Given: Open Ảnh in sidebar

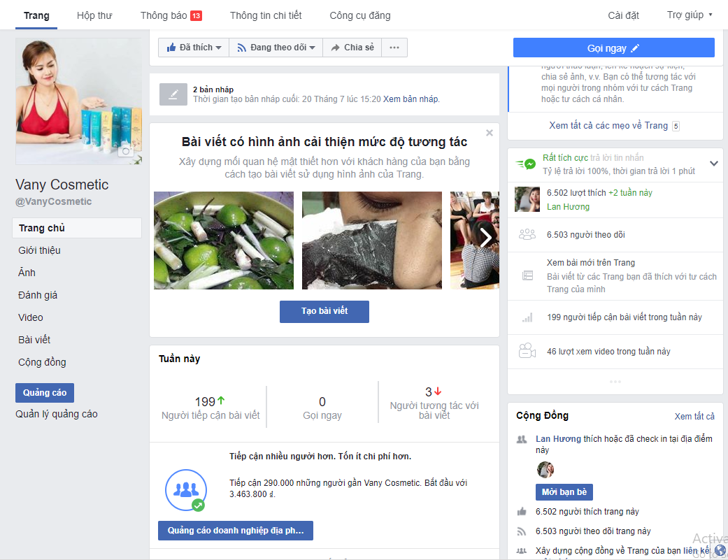Looking at the screenshot, I should tap(27, 273).
